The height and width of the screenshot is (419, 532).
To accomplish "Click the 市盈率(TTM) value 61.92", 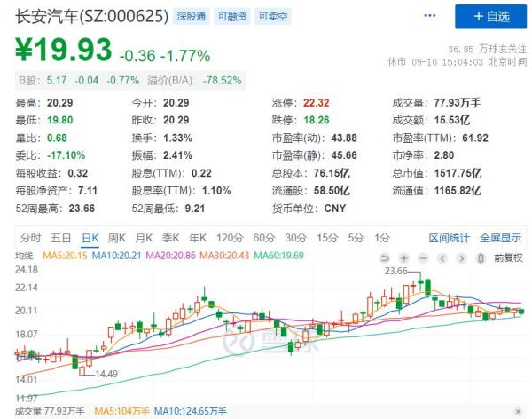I will click(475, 138).
